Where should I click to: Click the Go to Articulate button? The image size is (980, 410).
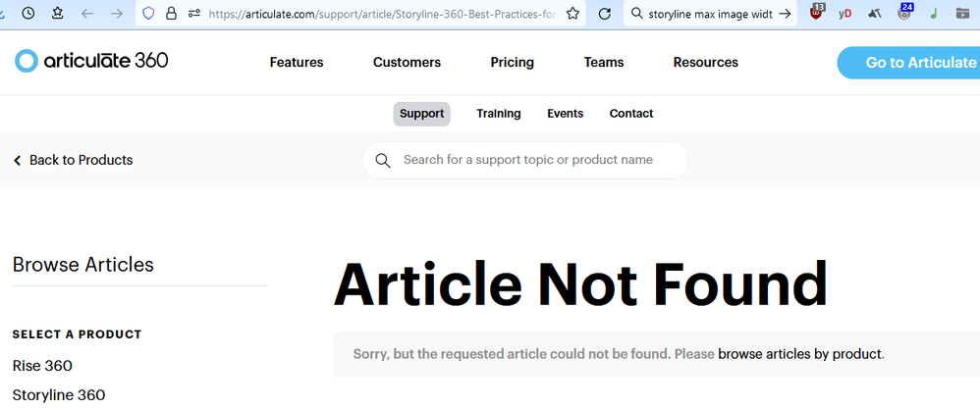908,63
